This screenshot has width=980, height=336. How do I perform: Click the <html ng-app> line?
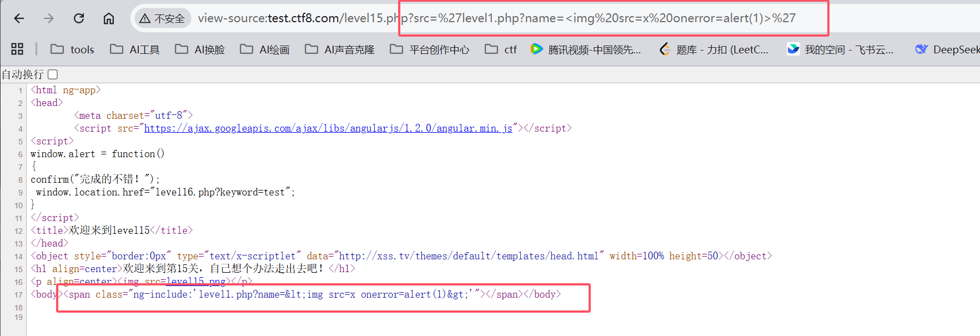click(x=66, y=90)
